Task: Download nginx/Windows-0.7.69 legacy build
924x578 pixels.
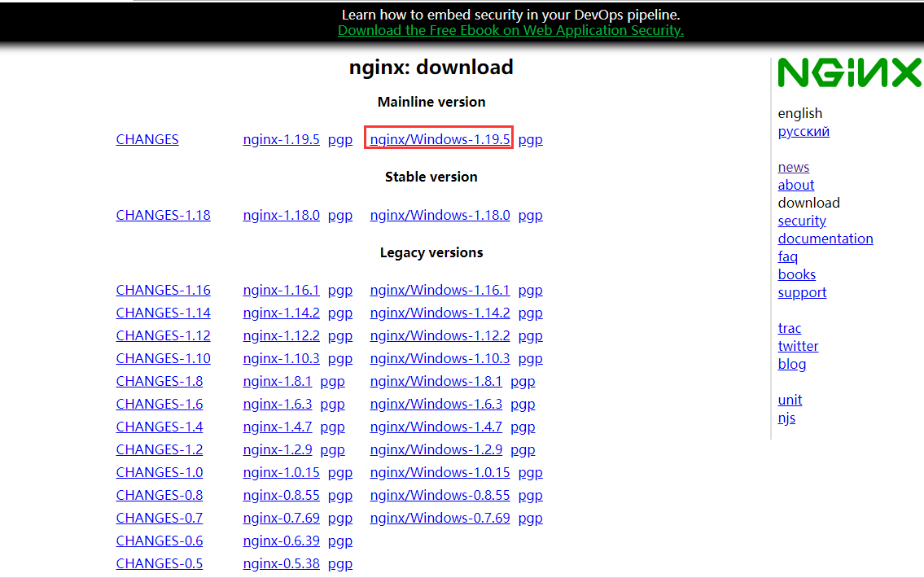Action: pos(440,518)
